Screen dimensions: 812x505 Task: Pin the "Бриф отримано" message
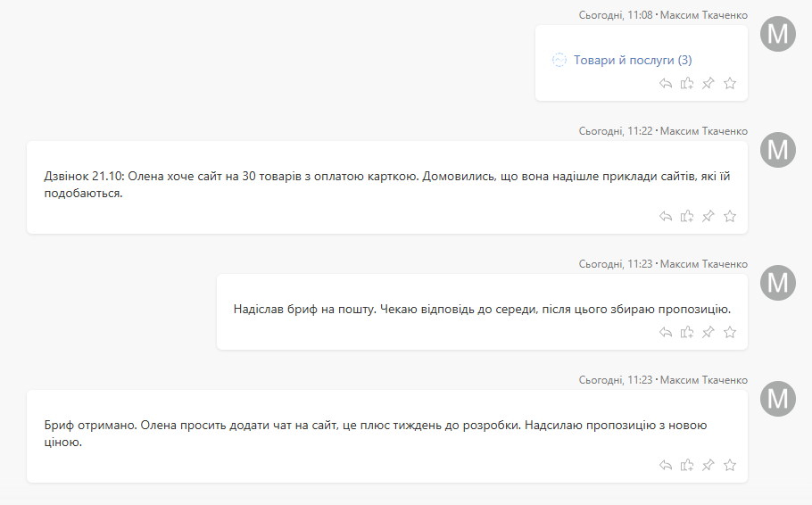coord(708,466)
